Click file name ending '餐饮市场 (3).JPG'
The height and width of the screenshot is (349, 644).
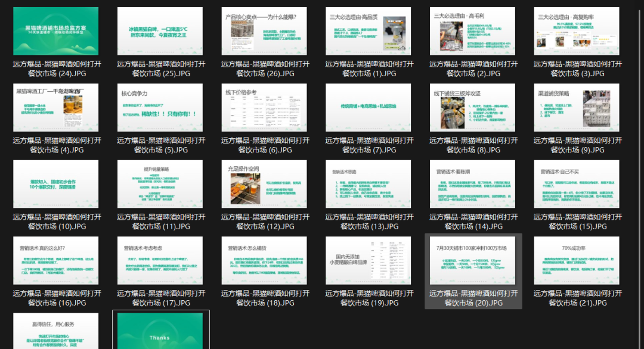(x=577, y=69)
